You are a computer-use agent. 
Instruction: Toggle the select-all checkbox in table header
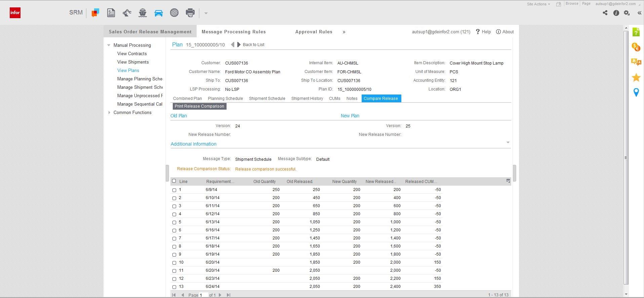[x=174, y=181]
